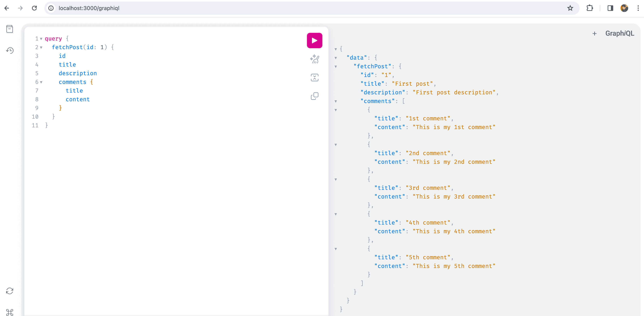644x316 pixels.
Task: Collapse the query block on line 1
Action: (x=41, y=39)
